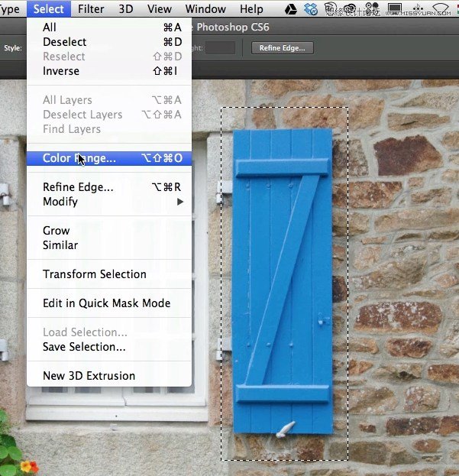Toggle Edit in Quick Mask Mode

[x=106, y=303]
